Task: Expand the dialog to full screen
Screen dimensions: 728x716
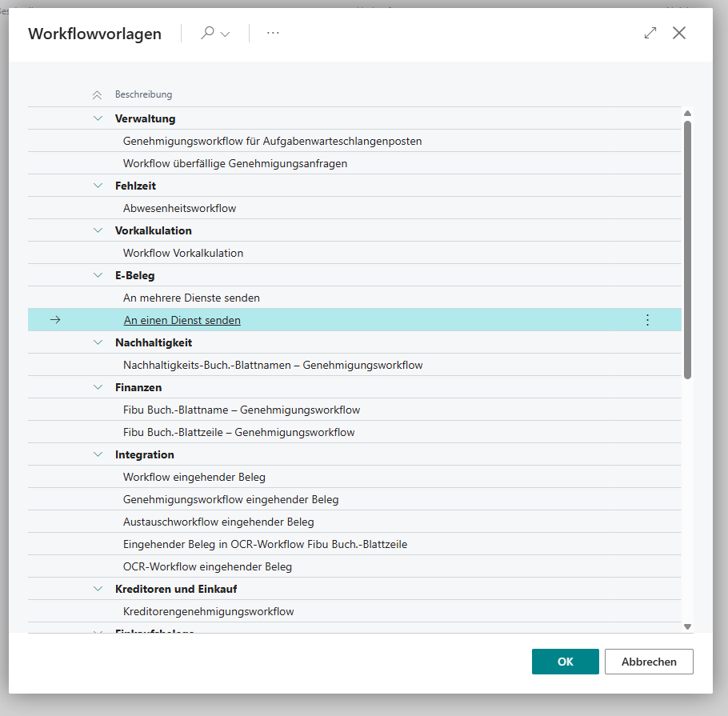Action: (x=650, y=33)
